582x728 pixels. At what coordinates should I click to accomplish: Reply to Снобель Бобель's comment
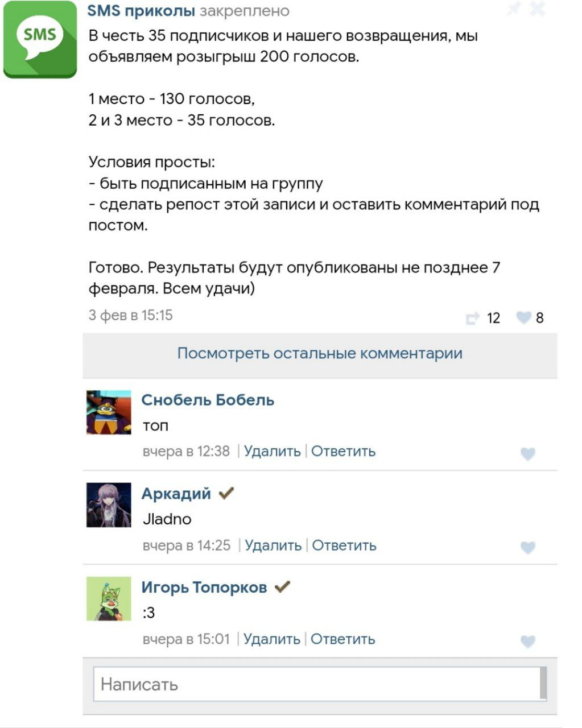(x=343, y=452)
